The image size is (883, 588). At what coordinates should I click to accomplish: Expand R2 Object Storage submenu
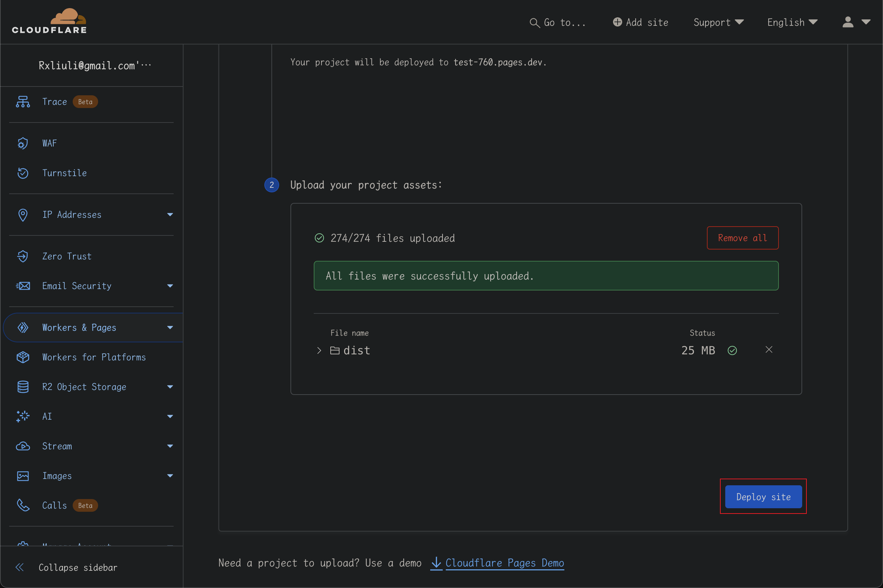tap(170, 386)
